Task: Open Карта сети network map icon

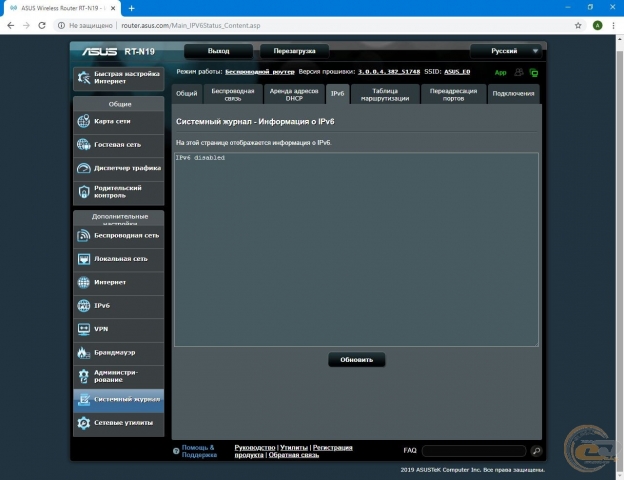Action: pyautogui.click(x=84, y=121)
